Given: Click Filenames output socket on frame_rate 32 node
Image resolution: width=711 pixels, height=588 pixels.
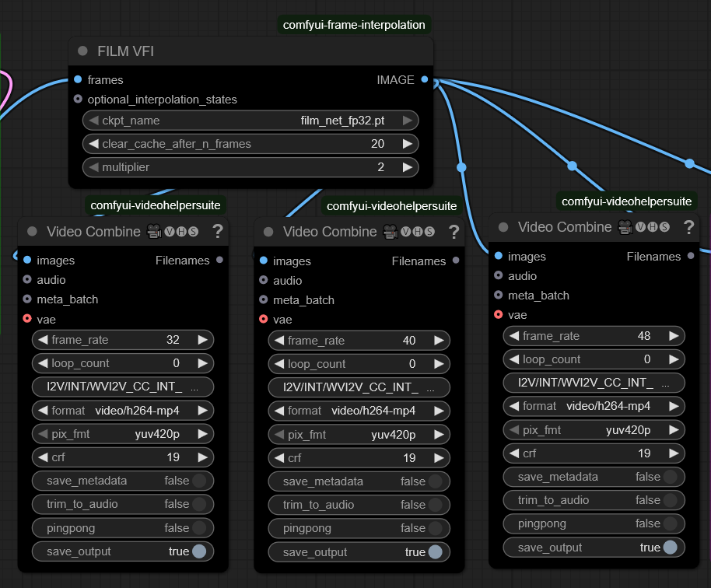Looking at the screenshot, I should click(x=220, y=260).
